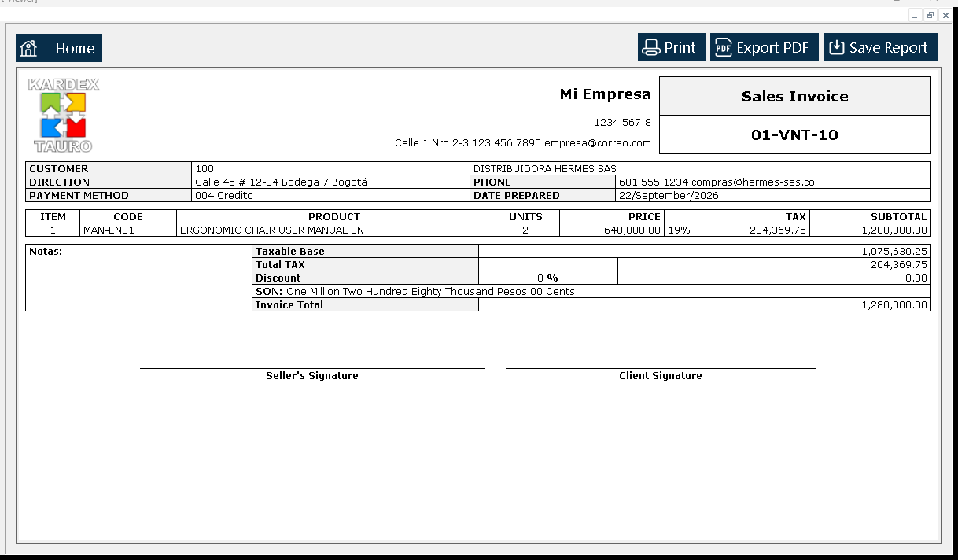The height and width of the screenshot is (560, 958).
Task: Click the Home house icon
Action: coord(29,49)
